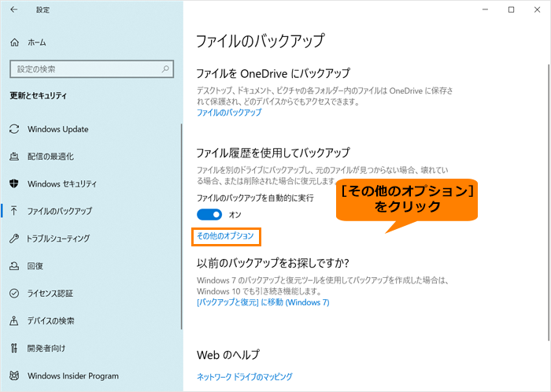
Task: Click the ファイルのバックアップ page heading
Action: click(260, 41)
